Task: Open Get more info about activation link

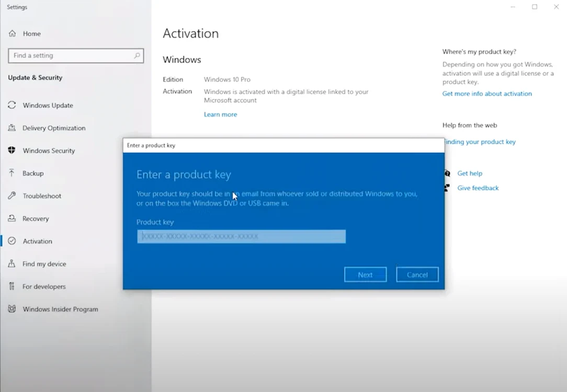Action: pyautogui.click(x=487, y=94)
